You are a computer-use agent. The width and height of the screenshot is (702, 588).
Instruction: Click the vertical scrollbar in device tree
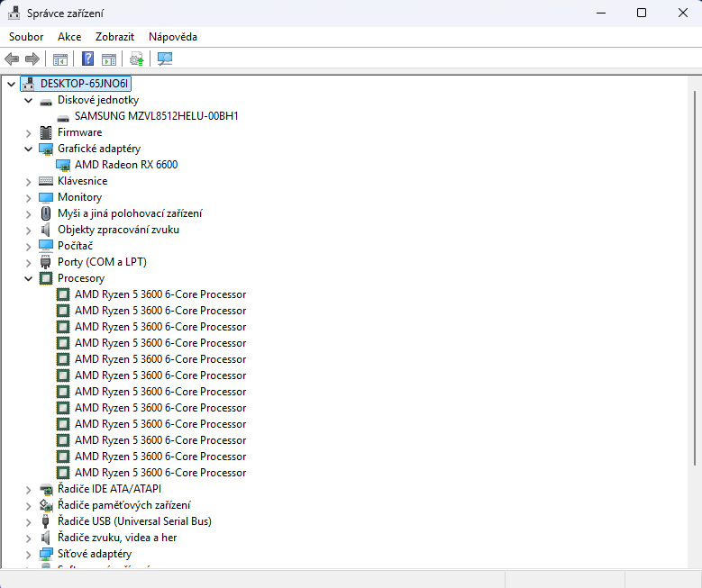[x=695, y=270]
